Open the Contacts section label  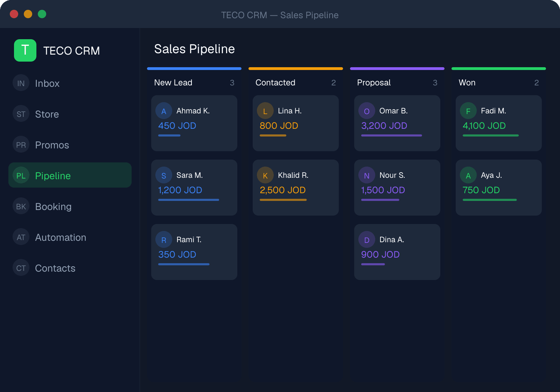coord(55,268)
